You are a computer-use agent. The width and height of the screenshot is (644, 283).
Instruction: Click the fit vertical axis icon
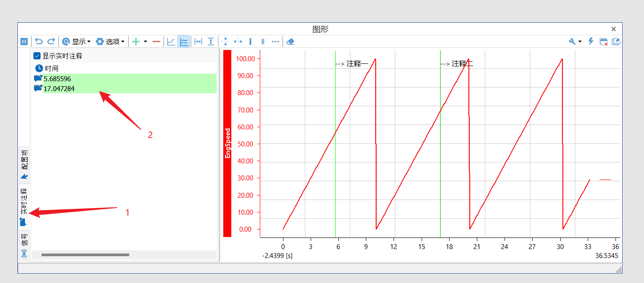pos(210,42)
